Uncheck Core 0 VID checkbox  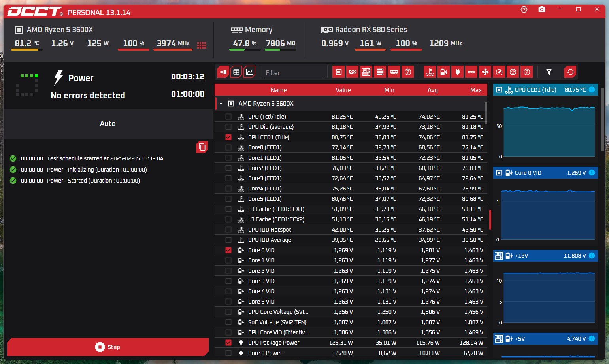[x=228, y=250]
